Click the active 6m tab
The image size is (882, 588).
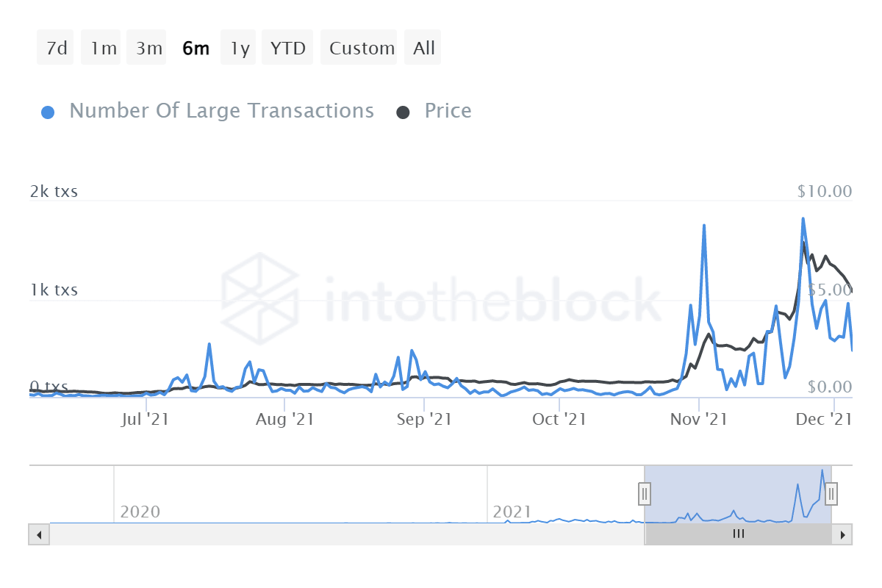tap(196, 47)
